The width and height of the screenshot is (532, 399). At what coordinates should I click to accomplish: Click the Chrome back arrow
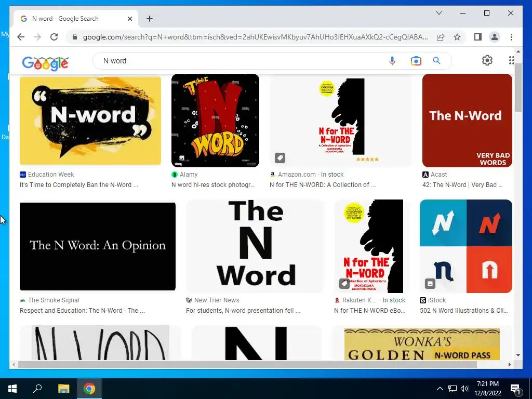click(21, 37)
